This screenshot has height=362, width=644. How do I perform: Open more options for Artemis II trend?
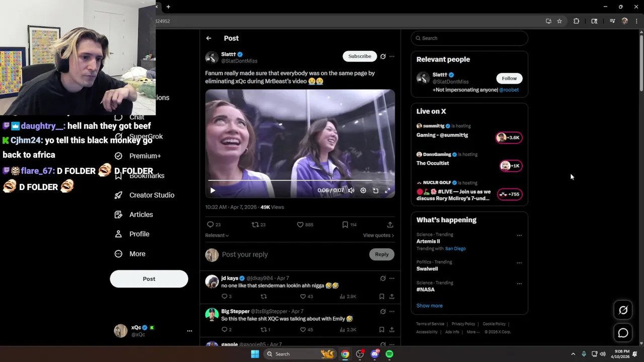pyautogui.click(x=519, y=235)
